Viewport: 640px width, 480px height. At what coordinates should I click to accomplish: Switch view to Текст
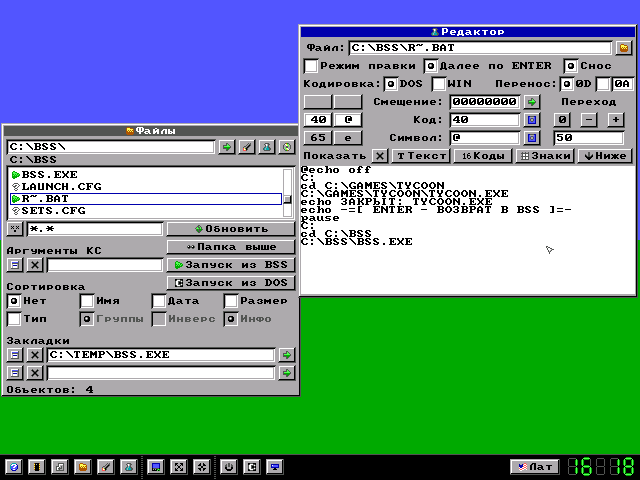[x=421, y=156]
